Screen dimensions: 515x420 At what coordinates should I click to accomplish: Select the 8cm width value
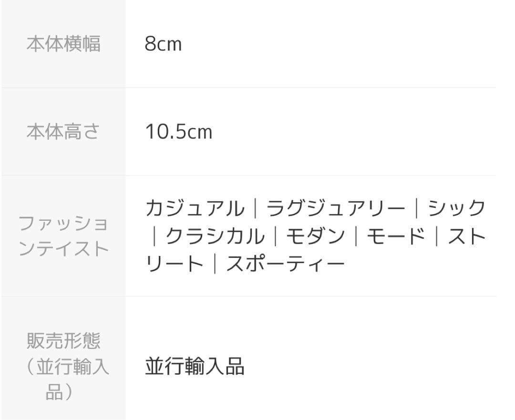click(x=163, y=44)
